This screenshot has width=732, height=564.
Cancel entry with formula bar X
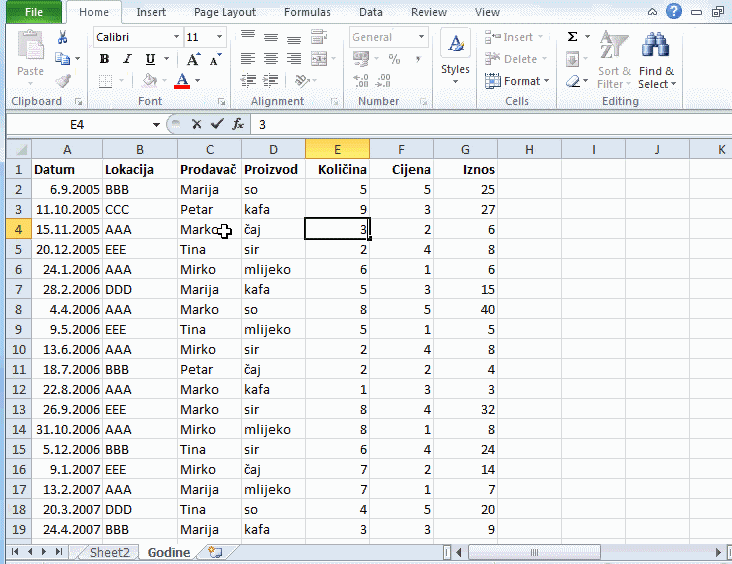[197, 124]
